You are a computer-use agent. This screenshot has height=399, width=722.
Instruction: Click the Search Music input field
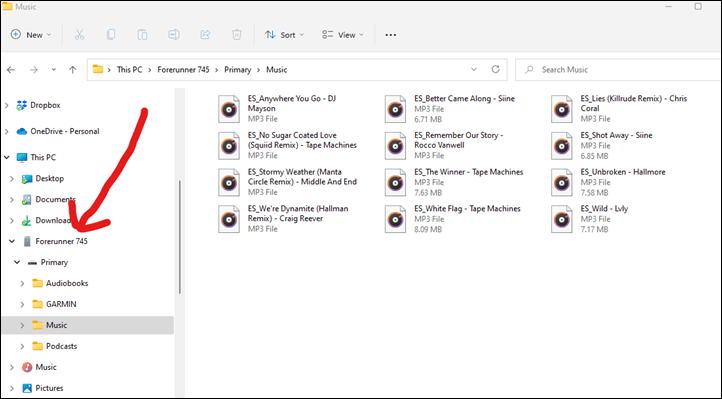[x=618, y=70]
